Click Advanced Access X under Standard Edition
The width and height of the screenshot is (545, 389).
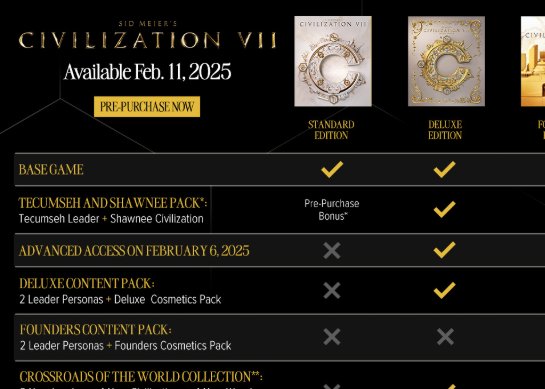pyautogui.click(x=332, y=251)
